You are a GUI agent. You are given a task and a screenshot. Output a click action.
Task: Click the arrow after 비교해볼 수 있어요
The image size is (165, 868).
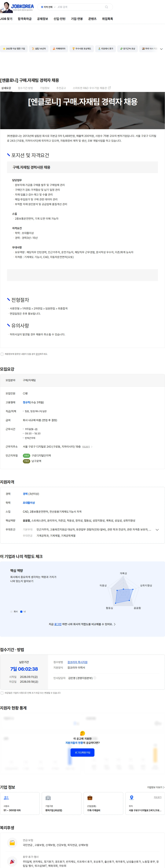pos(115,624)
